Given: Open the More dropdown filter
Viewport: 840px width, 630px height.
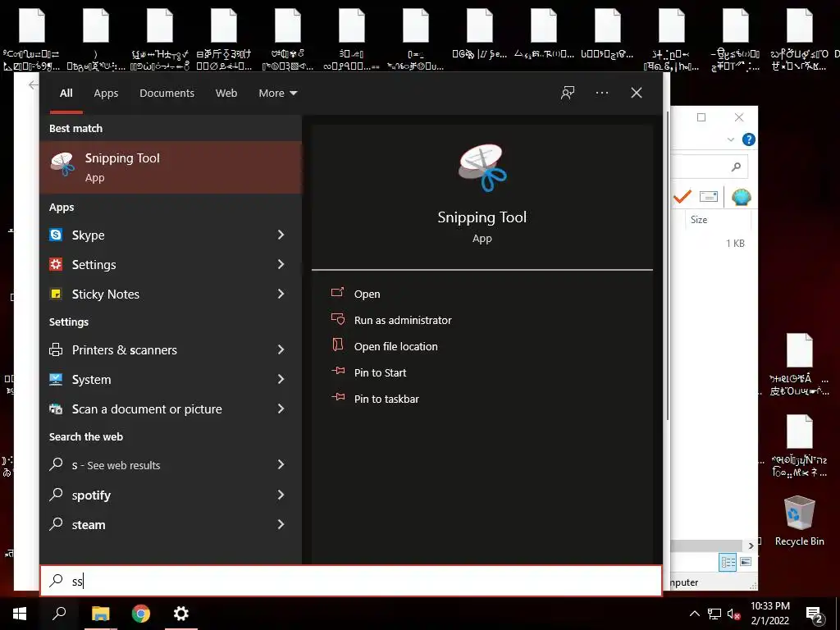Looking at the screenshot, I should click(277, 94).
